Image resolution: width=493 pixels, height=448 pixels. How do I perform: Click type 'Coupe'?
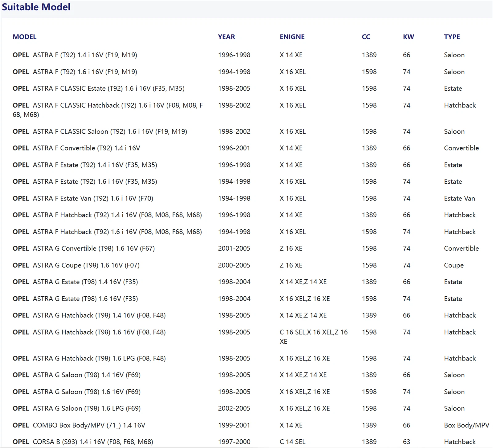click(454, 265)
